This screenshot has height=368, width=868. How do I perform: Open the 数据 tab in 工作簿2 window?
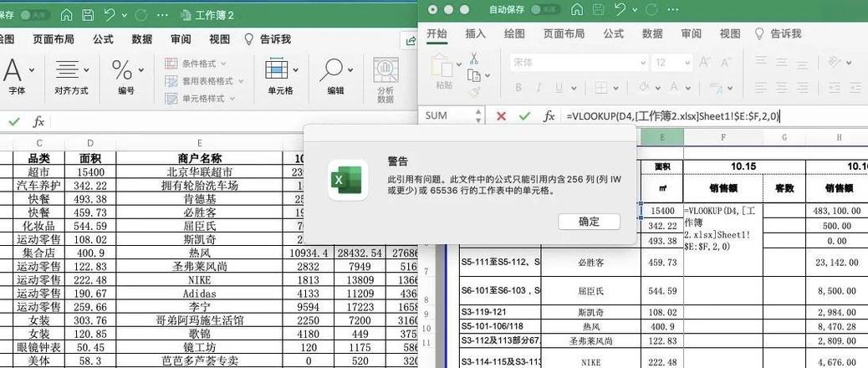pos(141,39)
